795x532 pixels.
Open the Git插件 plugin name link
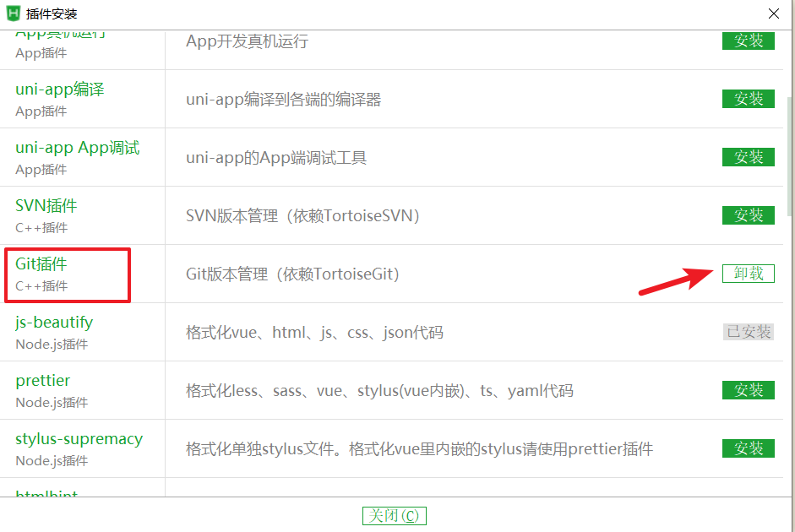pyautogui.click(x=41, y=264)
